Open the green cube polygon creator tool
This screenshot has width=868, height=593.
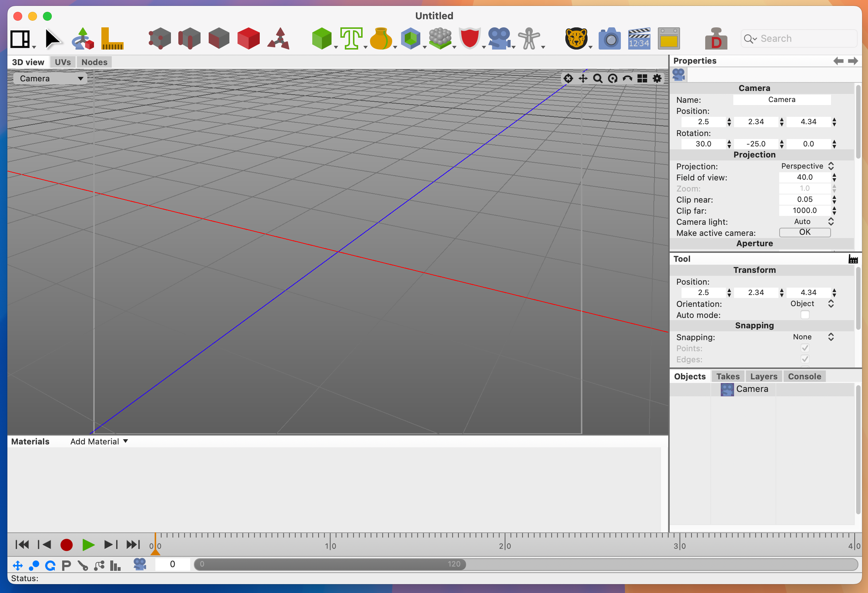tap(322, 38)
